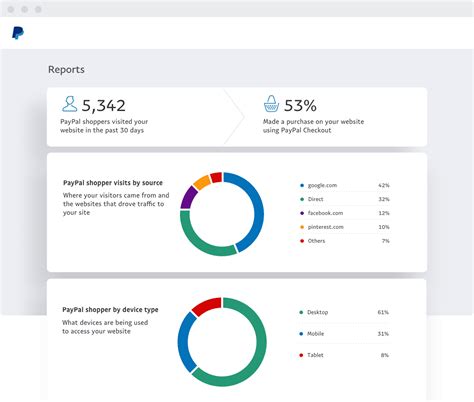The width and height of the screenshot is (474, 402).
Task: Click the Others legend label
Action: coord(316,241)
